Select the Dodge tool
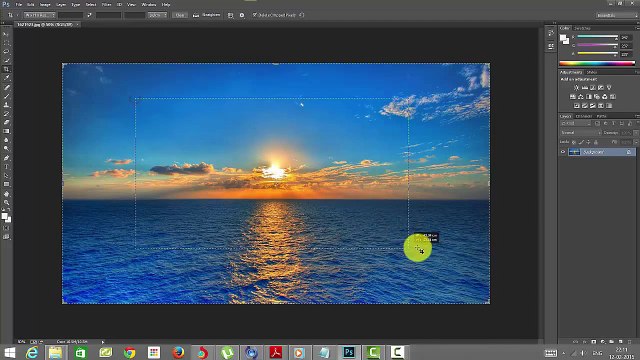 6,149
